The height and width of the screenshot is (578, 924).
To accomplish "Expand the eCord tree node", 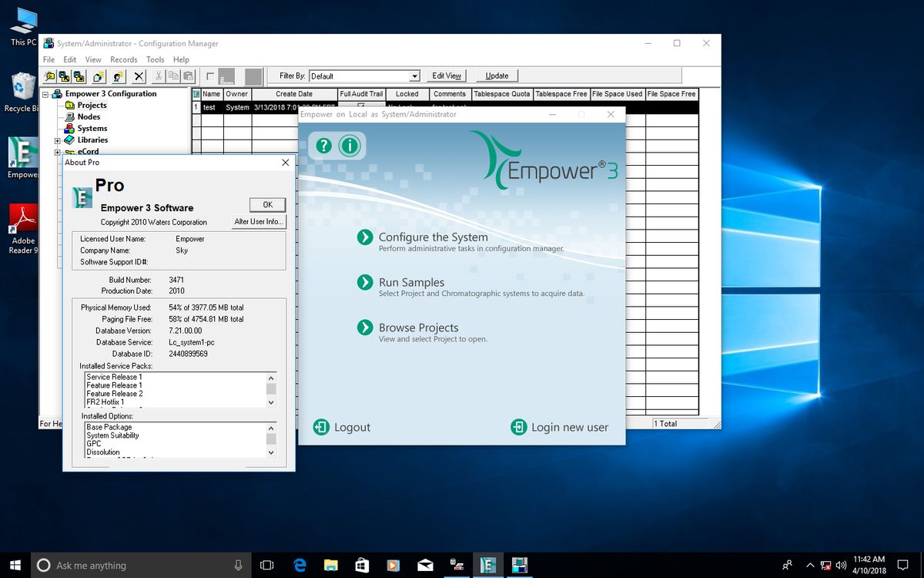I will pyautogui.click(x=57, y=151).
